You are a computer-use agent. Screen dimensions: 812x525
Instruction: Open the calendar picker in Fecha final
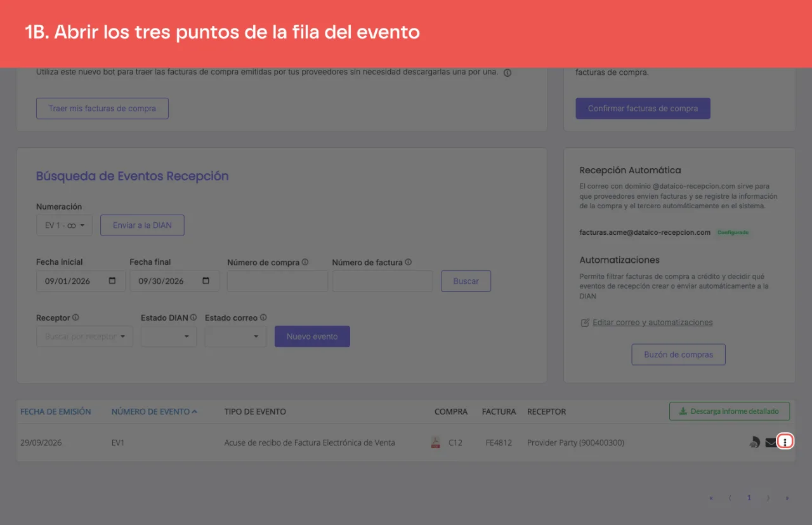[x=206, y=281]
